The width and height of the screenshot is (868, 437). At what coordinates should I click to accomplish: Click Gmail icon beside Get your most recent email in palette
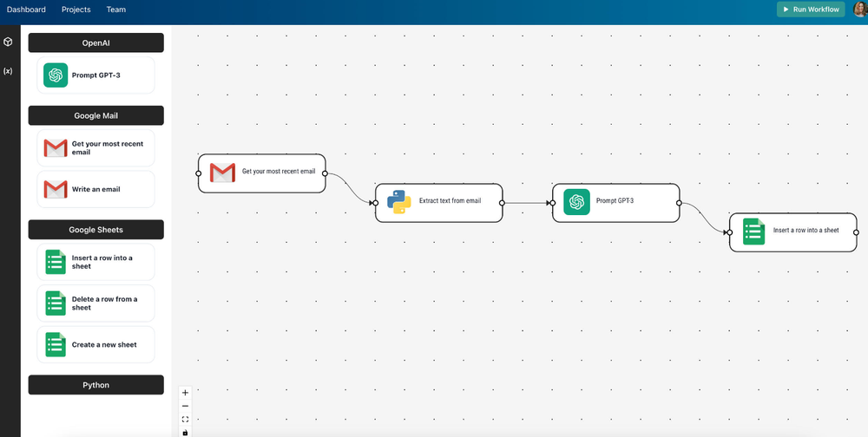click(x=56, y=147)
